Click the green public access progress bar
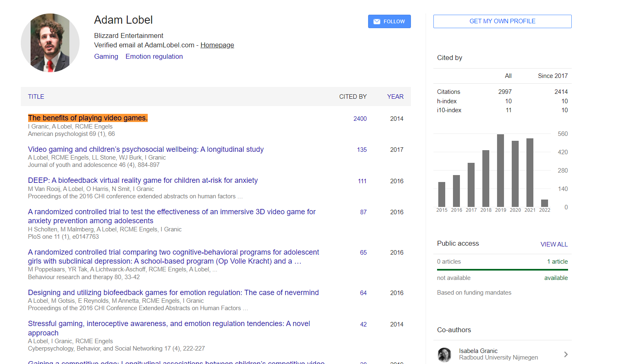Screen dimensions: 626x364 point(502,270)
